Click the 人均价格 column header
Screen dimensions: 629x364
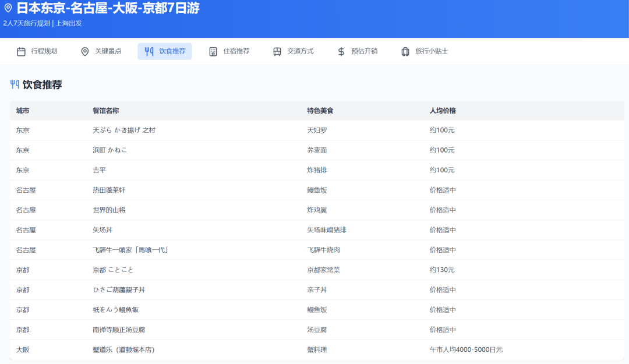[443, 111]
